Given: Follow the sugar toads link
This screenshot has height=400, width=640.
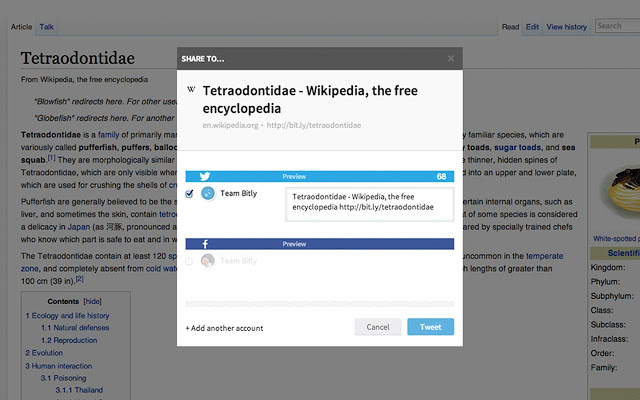Looking at the screenshot, I should pos(518,147).
